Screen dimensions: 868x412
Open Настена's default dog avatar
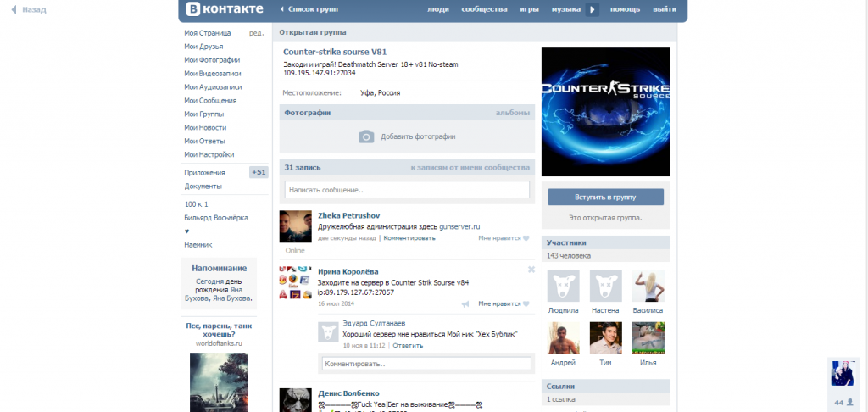pos(605,287)
